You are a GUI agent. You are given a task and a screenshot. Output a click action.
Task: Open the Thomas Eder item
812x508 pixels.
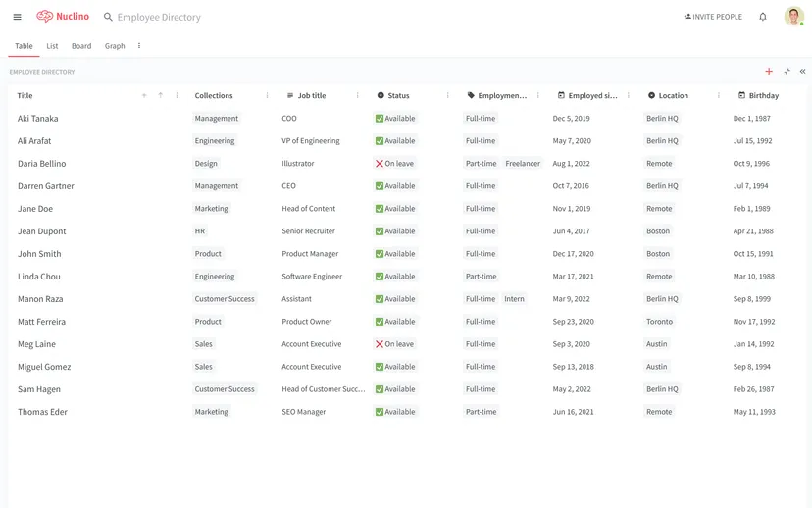[x=42, y=412]
